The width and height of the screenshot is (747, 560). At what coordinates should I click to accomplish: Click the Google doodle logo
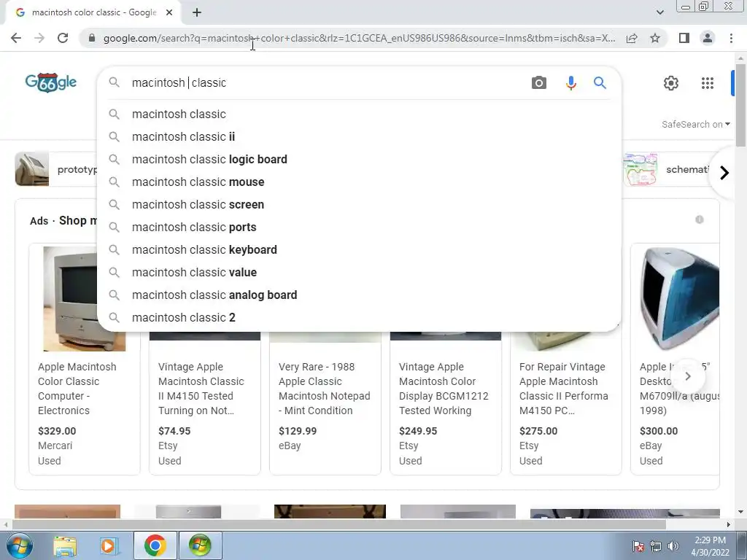click(51, 82)
